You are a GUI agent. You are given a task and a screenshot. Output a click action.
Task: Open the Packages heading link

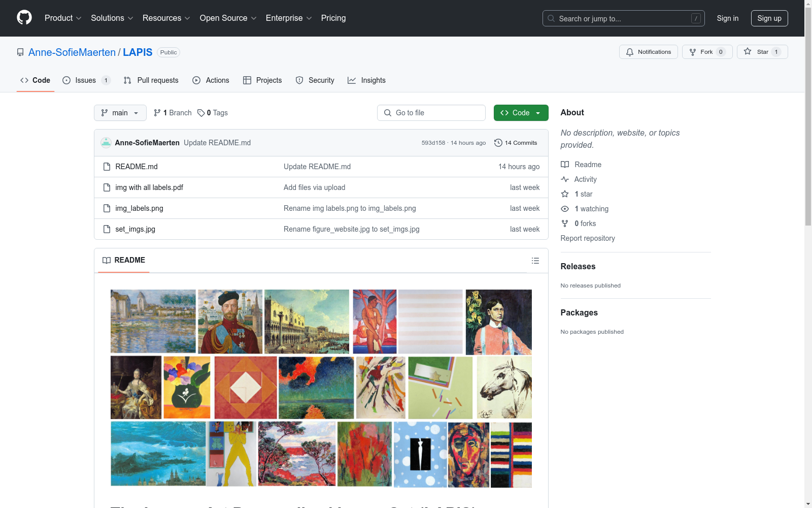pos(579,312)
